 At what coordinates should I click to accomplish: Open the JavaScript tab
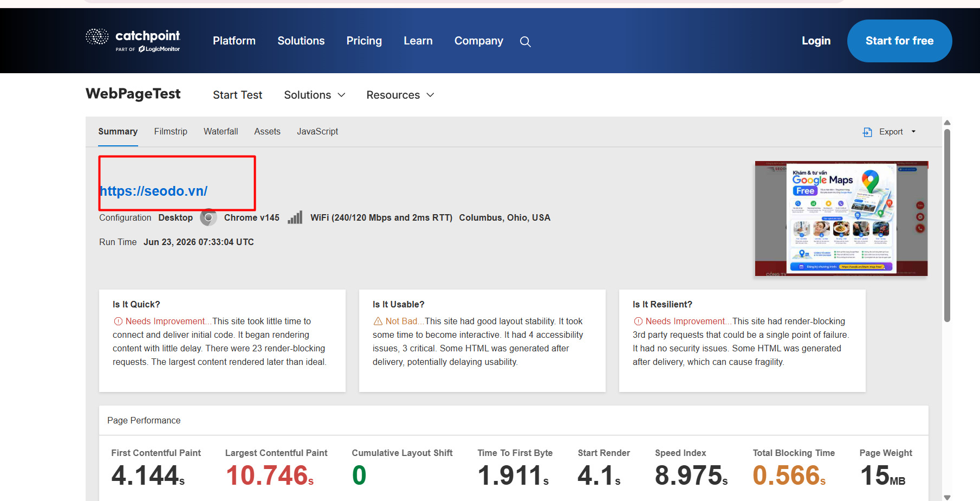coord(317,132)
